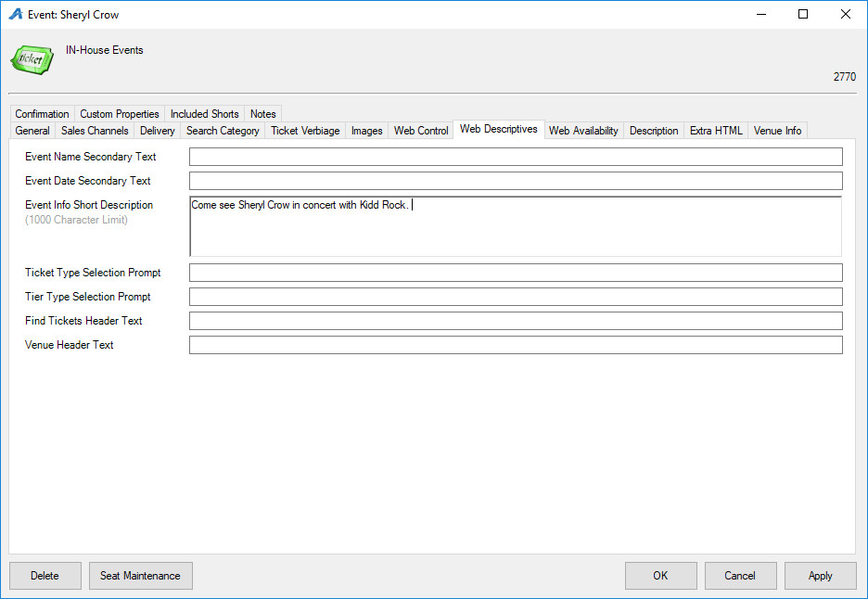
Task: Switch to Custom Properties tab
Action: [x=120, y=113]
